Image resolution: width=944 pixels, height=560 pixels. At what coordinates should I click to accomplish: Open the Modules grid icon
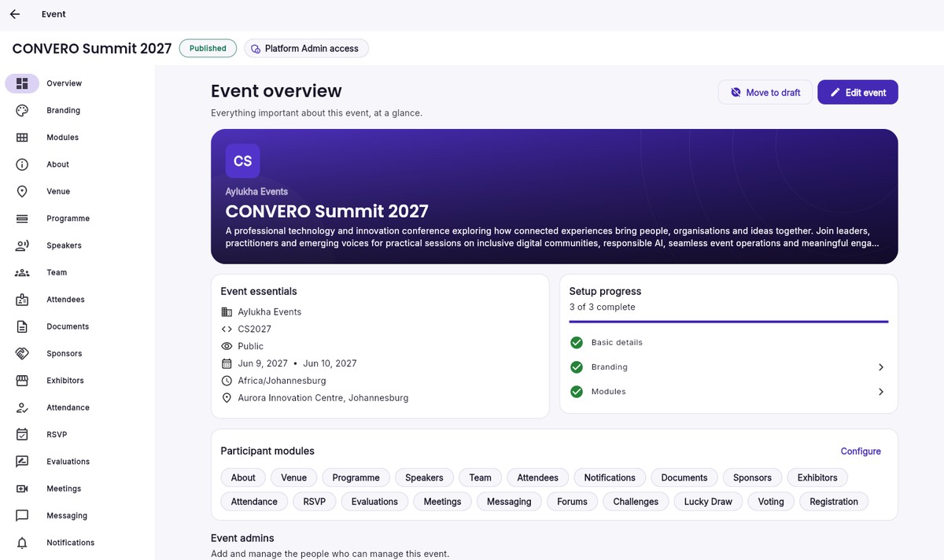click(x=22, y=138)
